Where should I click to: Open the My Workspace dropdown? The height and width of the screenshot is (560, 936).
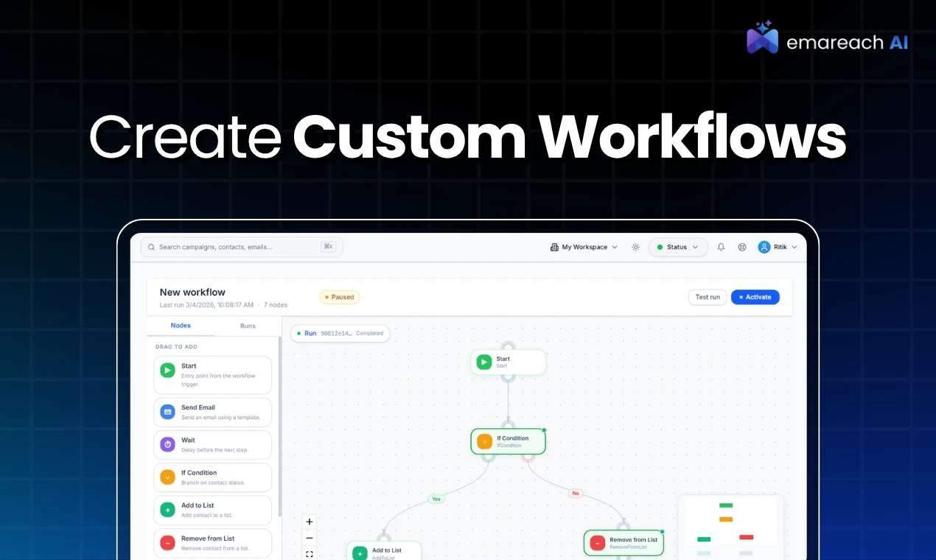[584, 247]
